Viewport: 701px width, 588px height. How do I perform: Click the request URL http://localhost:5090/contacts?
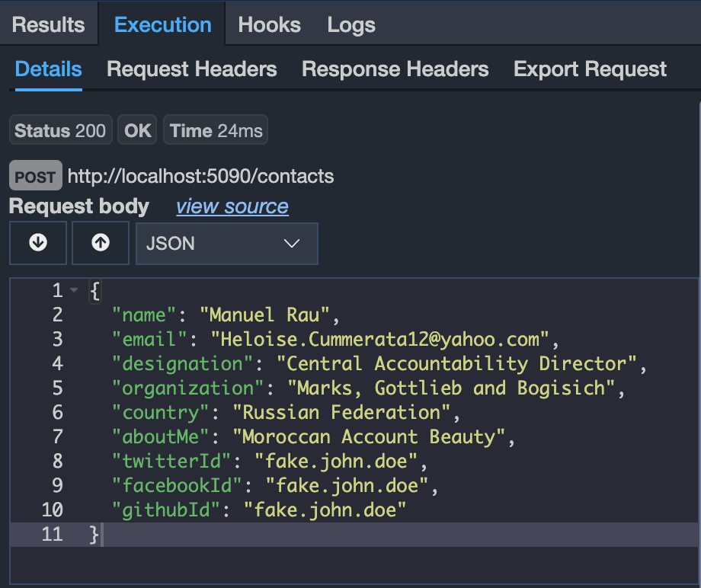200,176
